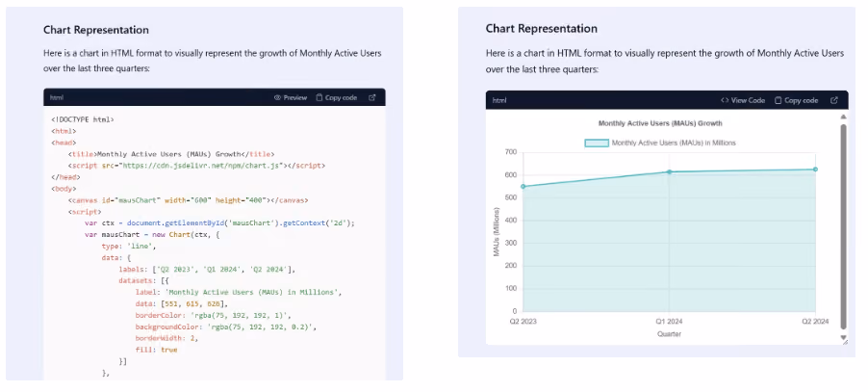Click the '<body>' code line
Image resolution: width=868 pixels, height=392 pixels.
[64, 189]
